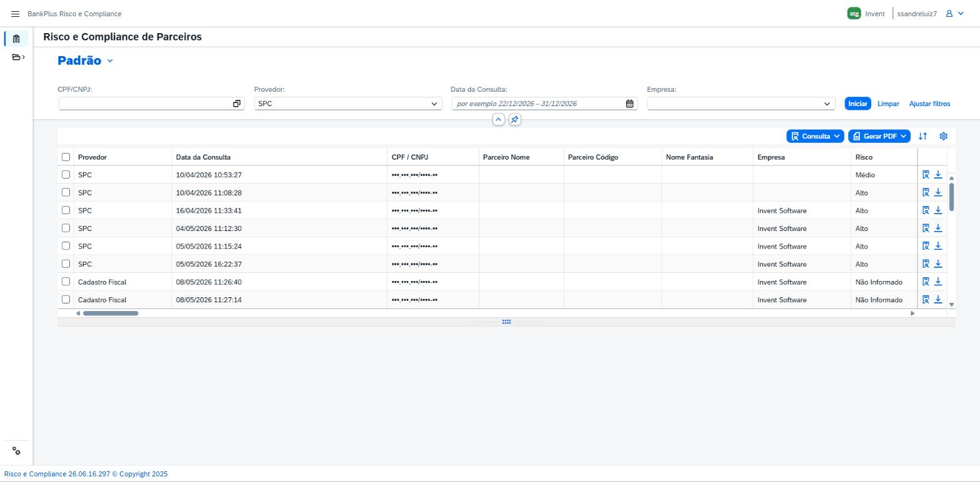Select the row dated 10/04/2026 10:53:27
This screenshot has width=980, height=482.
tap(66, 174)
